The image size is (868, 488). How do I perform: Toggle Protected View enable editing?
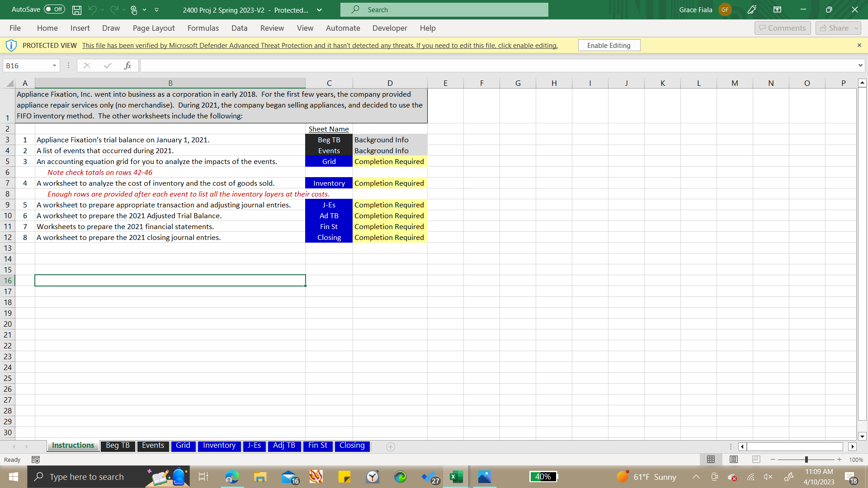609,45
